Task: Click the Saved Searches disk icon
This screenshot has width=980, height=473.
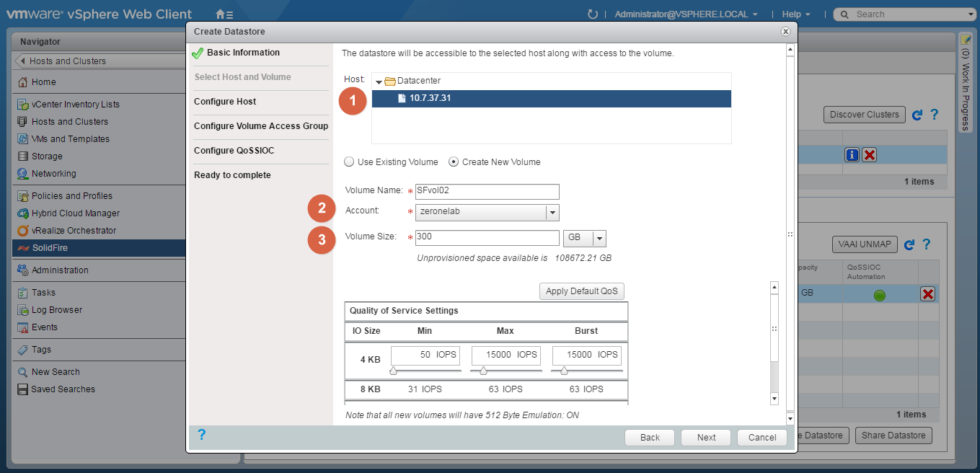Action: [22, 389]
